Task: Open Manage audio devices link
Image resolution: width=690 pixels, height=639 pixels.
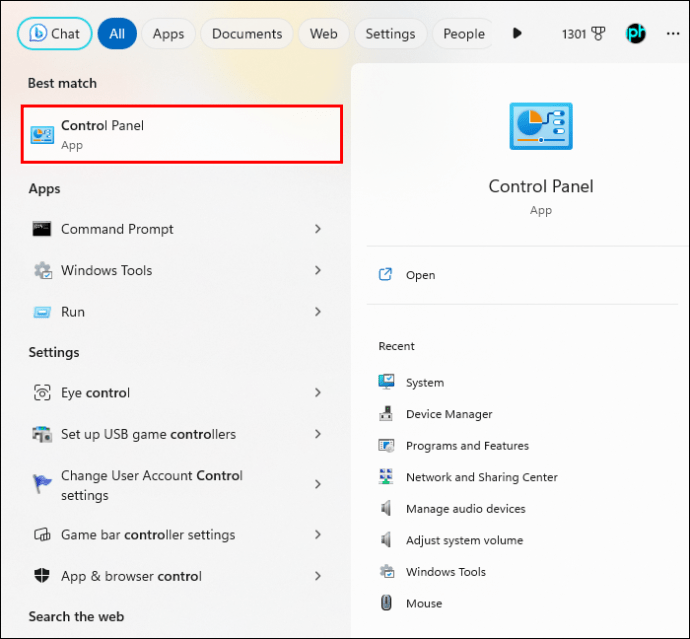Action: [x=466, y=509]
